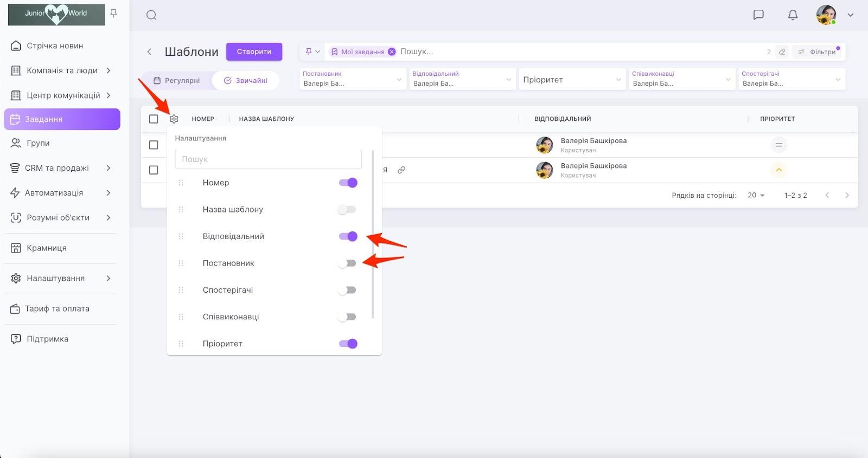
Task: Open the pinned filters dropdown
Action: click(x=312, y=51)
